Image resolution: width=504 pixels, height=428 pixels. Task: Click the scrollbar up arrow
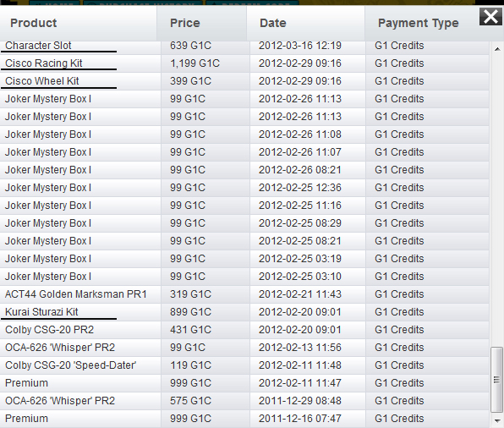pyautogui.click(x=497, y=49)
